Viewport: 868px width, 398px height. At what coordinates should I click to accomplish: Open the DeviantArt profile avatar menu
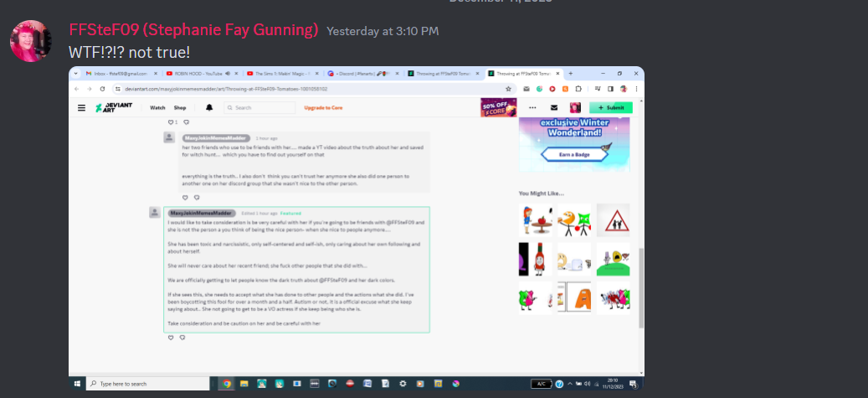575,107
